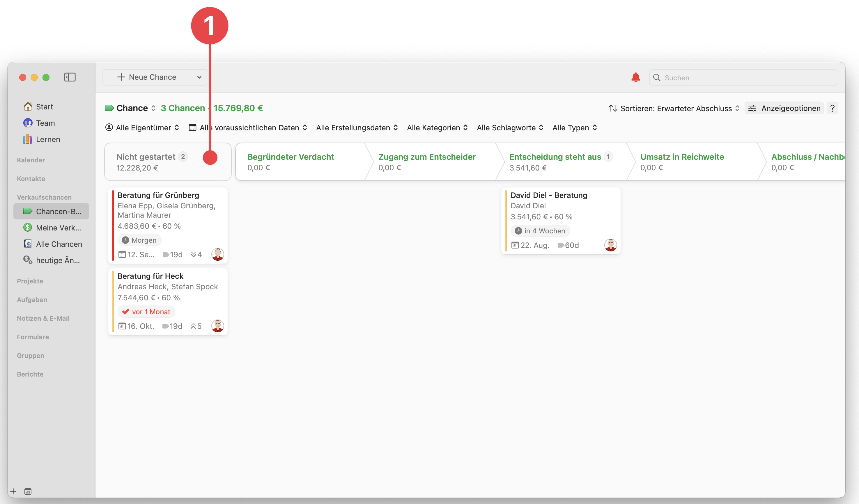Screen dimensions: 859x504
Task: Click the plus icon at sidebar bottom
Action: click(x=13, y=491)
